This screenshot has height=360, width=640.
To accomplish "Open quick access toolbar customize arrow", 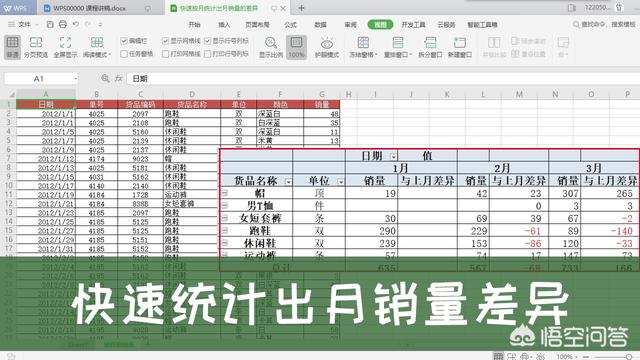I will point(100,24).
